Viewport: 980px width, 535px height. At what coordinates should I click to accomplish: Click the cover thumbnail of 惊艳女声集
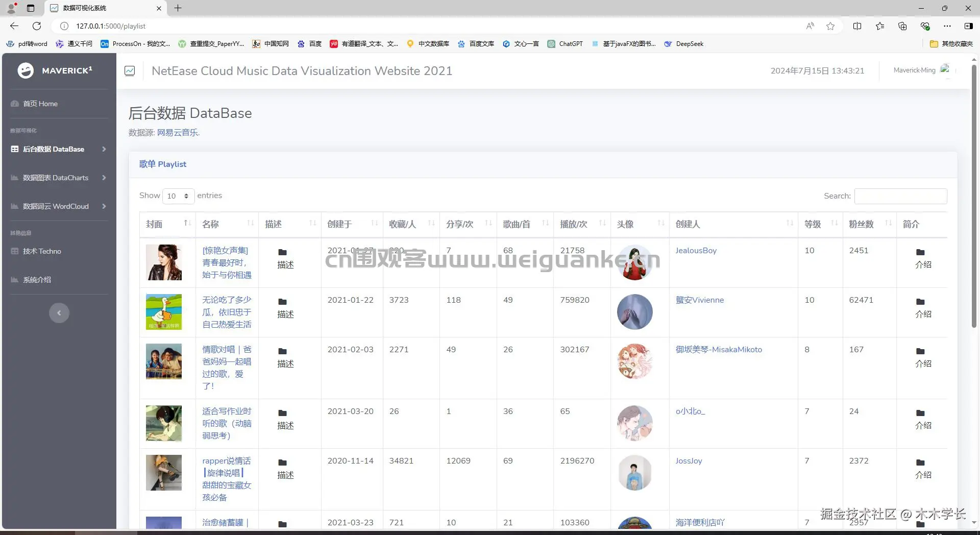[x=164, y=262]
